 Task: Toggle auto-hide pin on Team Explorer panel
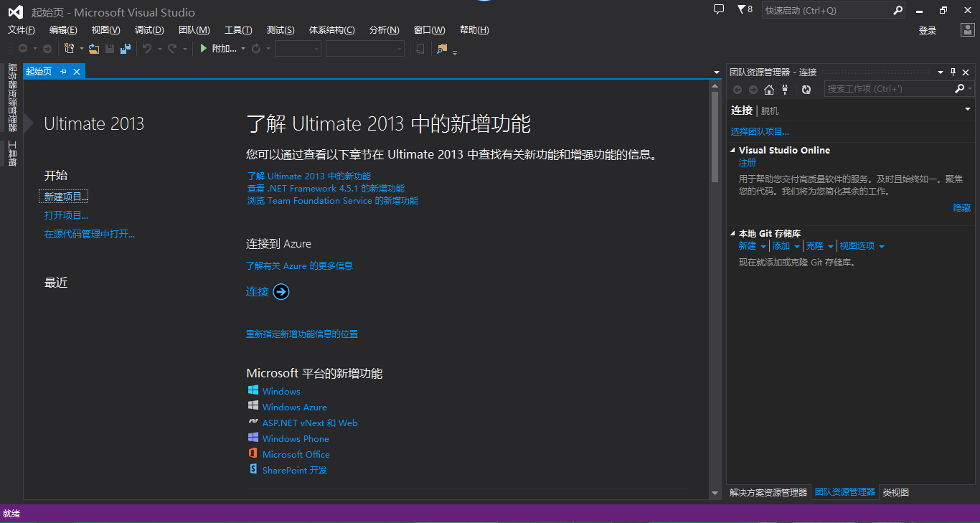pyautogui.click(x=953, y=72)
